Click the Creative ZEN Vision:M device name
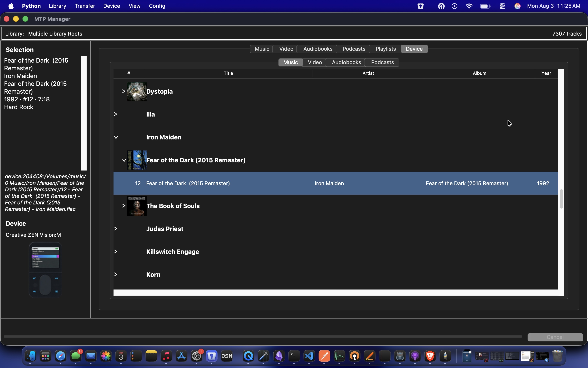Screen dimensions: 588x368 (33, 235)
